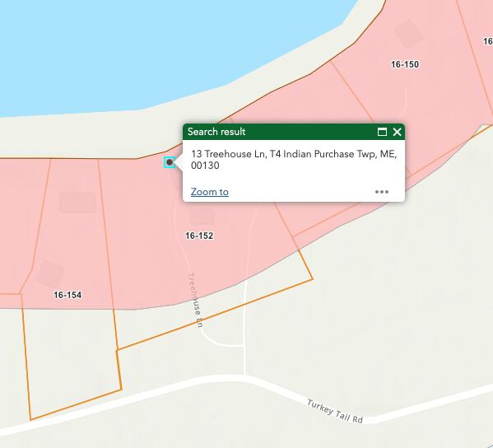This screenshot has width=493, height=448.
Task: Click the Turkey Tail Rd road label
Action: point(335,411)
